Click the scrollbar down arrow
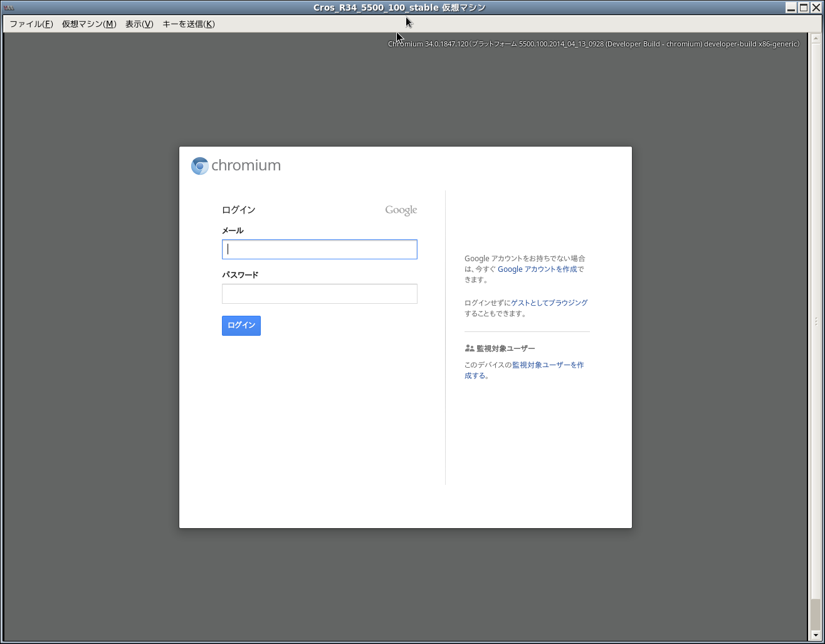 click(815, 635)
